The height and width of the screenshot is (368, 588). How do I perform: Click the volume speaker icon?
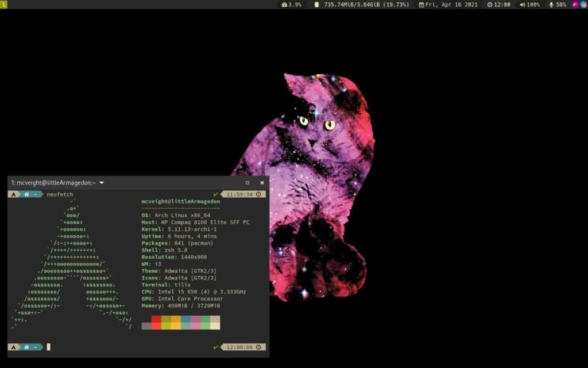(x=523, y=5)
